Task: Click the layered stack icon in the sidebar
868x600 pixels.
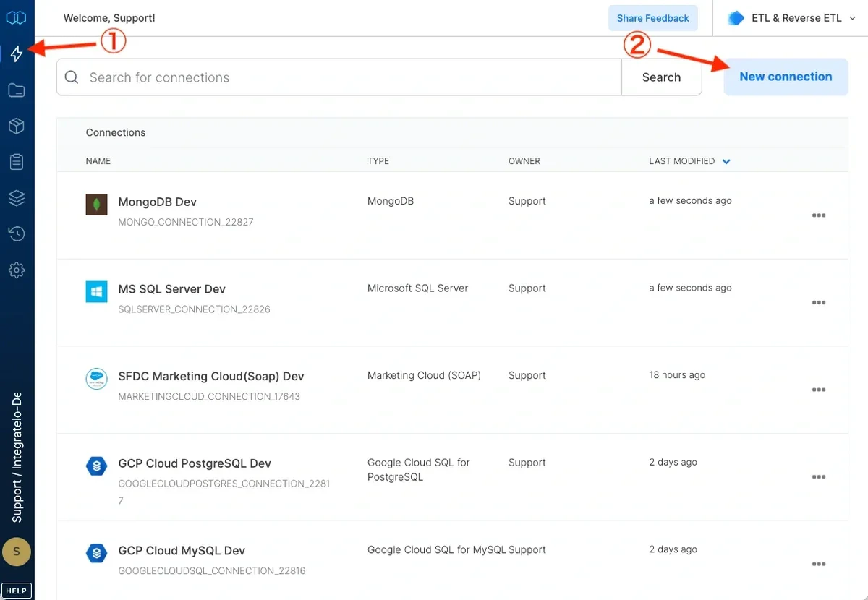Action: pyautogui.click(x=16, y=197)
